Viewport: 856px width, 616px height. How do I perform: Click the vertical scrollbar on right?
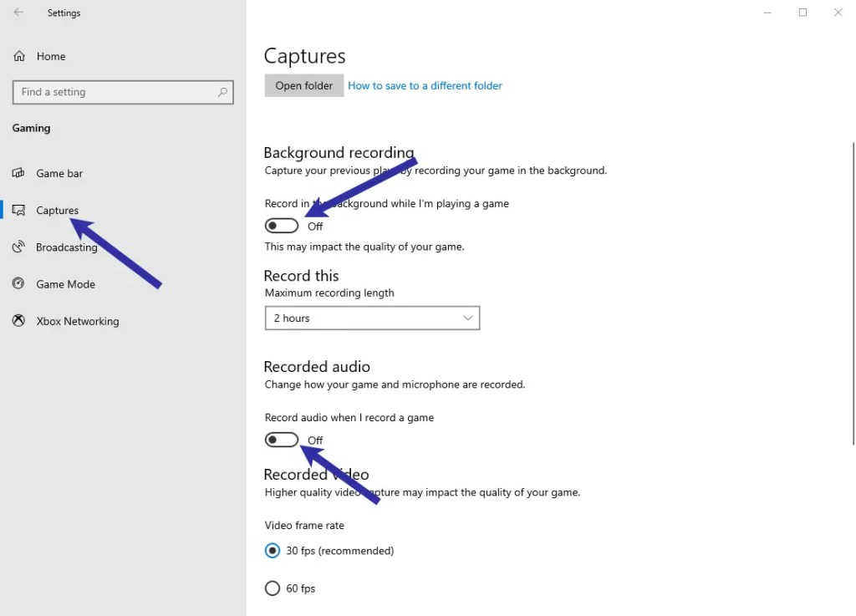[x=853, y=294]
